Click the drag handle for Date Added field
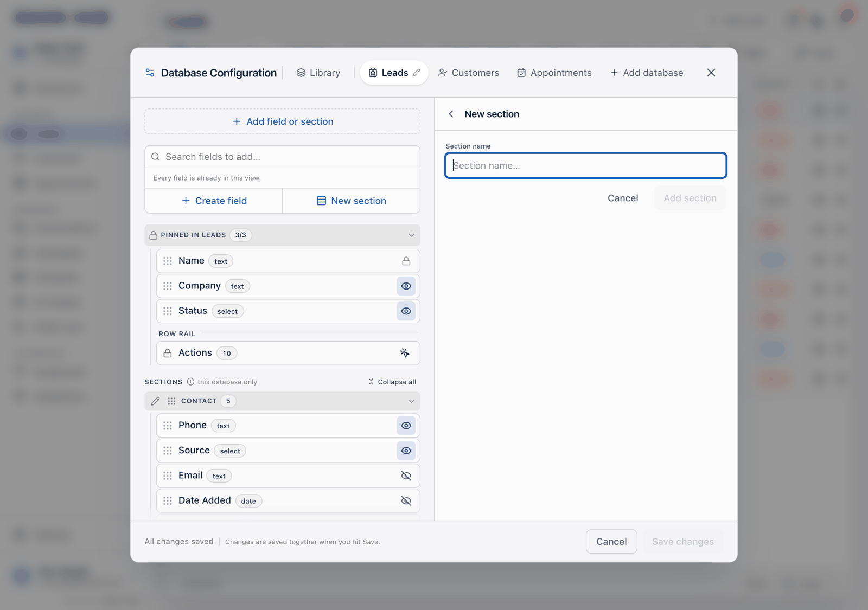The image size is (868, 610). tap(168, 500)
